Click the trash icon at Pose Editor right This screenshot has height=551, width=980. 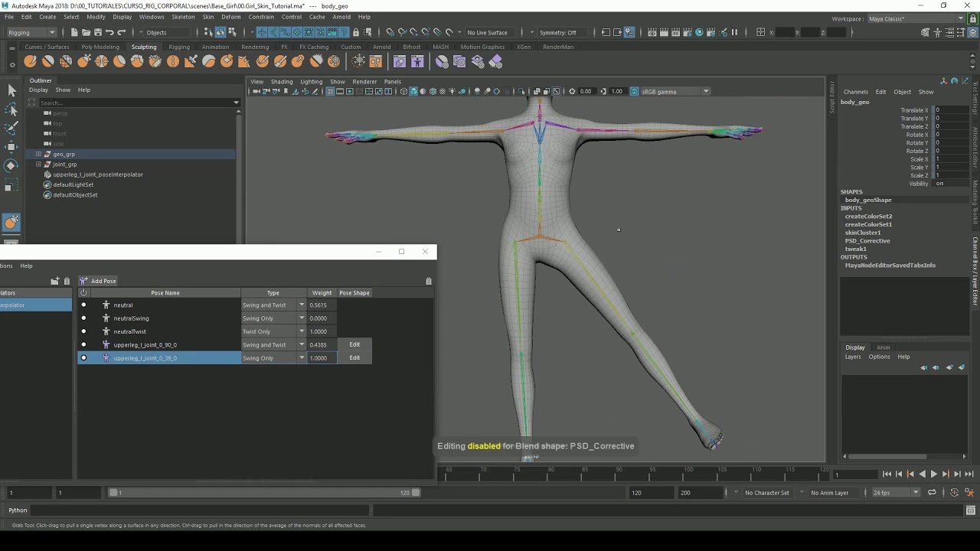429,281
